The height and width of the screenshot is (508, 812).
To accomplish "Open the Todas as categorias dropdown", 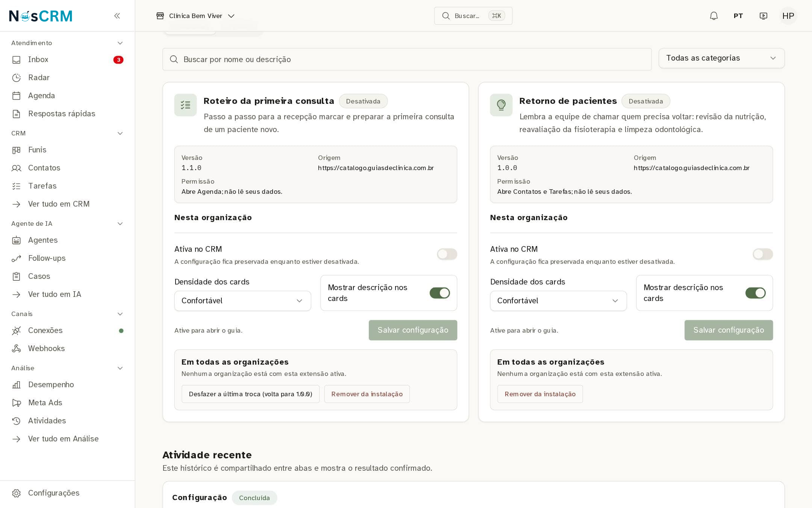I will click(x=721, y=58).
